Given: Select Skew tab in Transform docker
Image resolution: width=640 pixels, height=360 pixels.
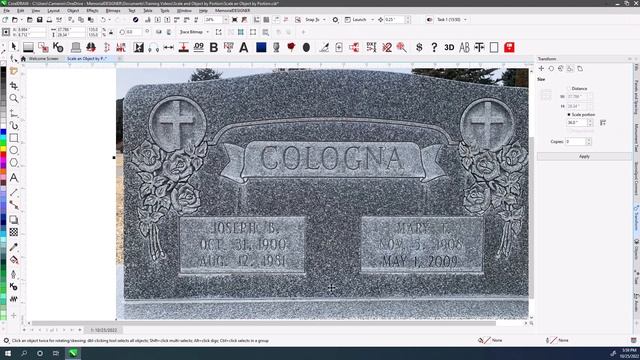Looking at the screenshot, I should click(x=580, y=69).
